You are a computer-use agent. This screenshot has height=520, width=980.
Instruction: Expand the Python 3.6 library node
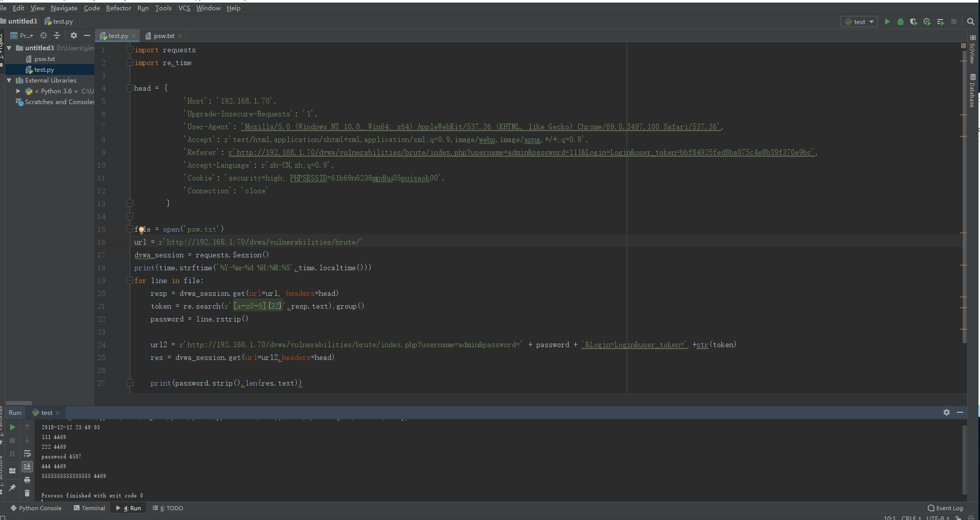click(18, 91)
